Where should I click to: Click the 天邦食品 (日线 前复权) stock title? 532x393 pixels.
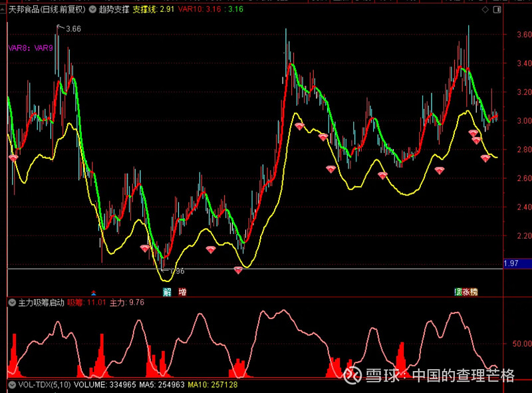coord(46,10)
